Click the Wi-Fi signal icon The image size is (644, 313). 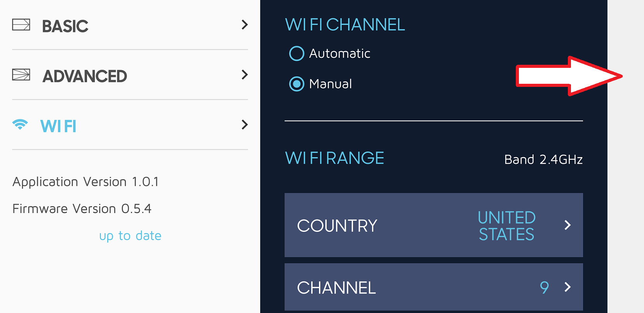click(20, 125)
